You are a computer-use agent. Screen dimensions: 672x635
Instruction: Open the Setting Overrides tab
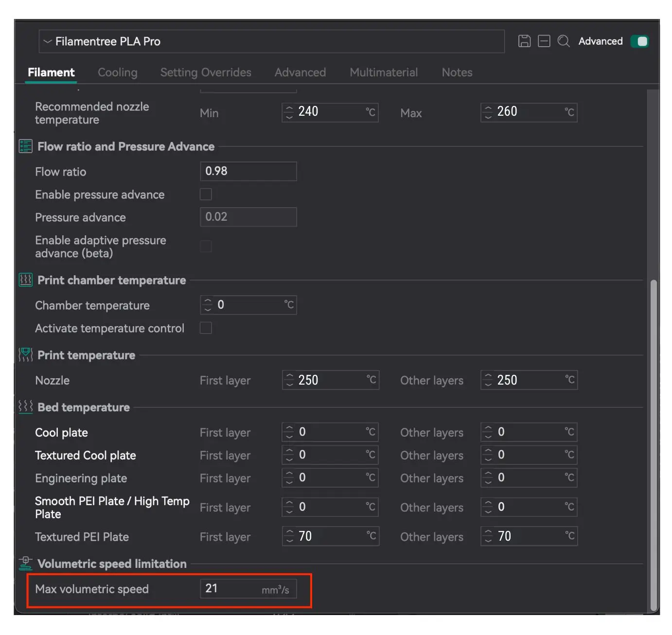(x=206, y=72)
